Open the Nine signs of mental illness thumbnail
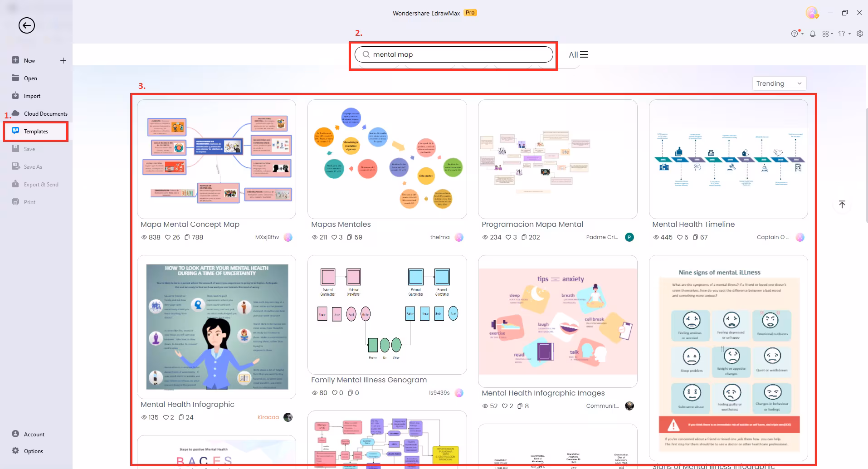This screenshot has width=868, height=469. 728,358
